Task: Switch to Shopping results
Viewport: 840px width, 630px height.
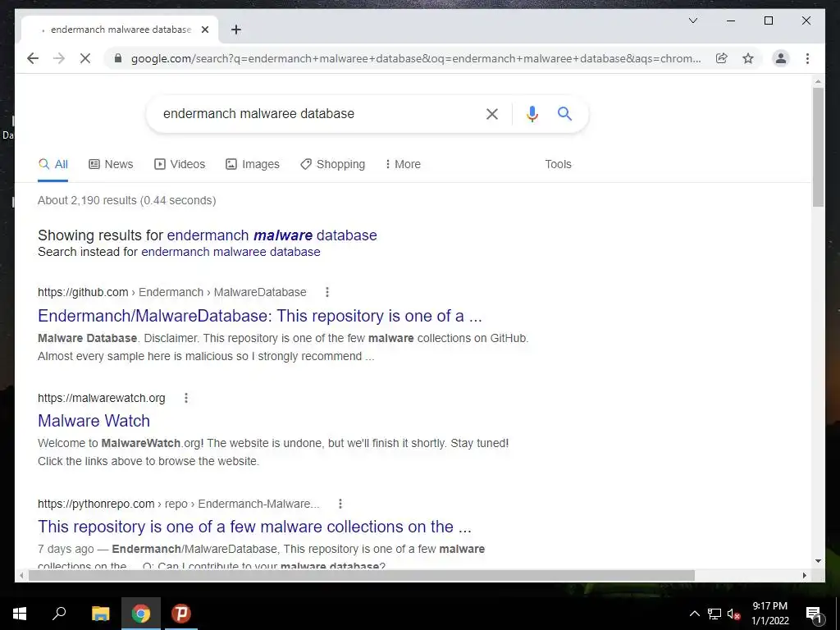Action: [333, 164]
